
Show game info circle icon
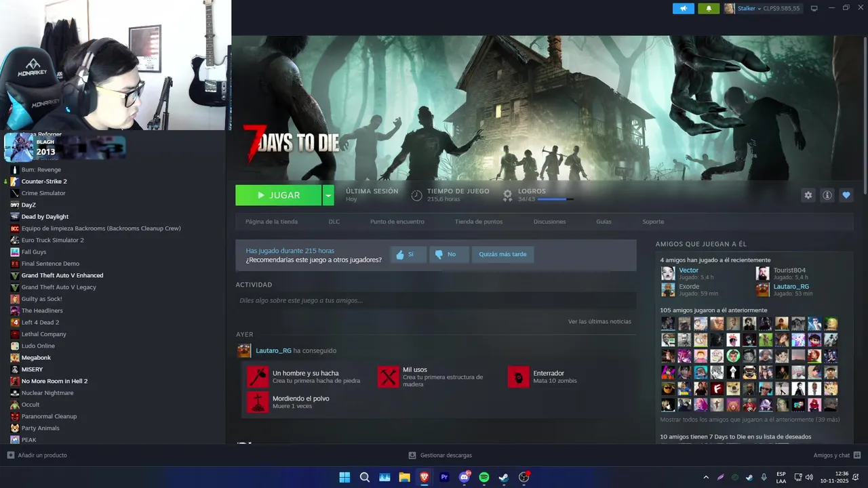(x=827, y=195)
